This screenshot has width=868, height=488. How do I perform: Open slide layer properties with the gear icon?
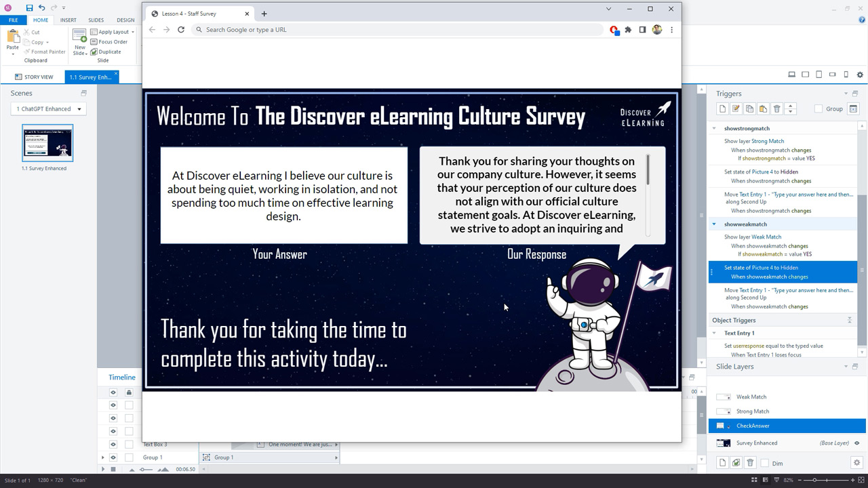tap(856, 463)
